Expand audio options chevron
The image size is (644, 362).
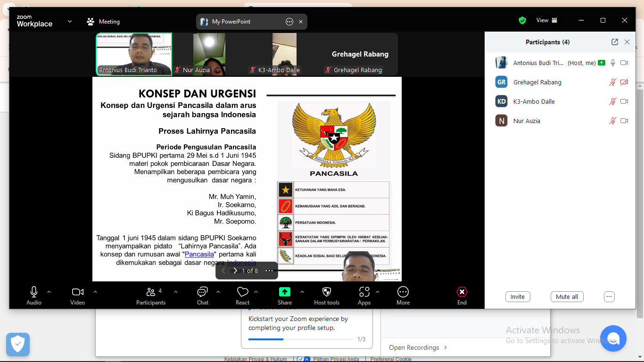click(x=49, y=292)
